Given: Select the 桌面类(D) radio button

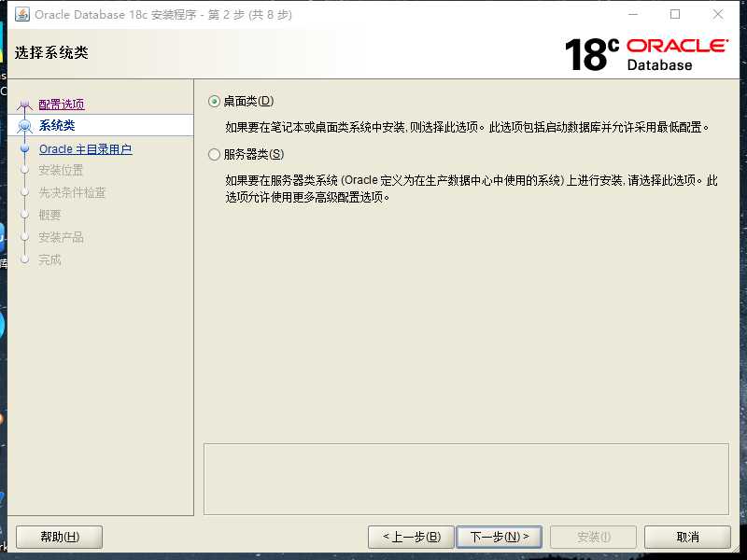Looking at the screenshot, I should pyautogui.click(x=215, y=102).
